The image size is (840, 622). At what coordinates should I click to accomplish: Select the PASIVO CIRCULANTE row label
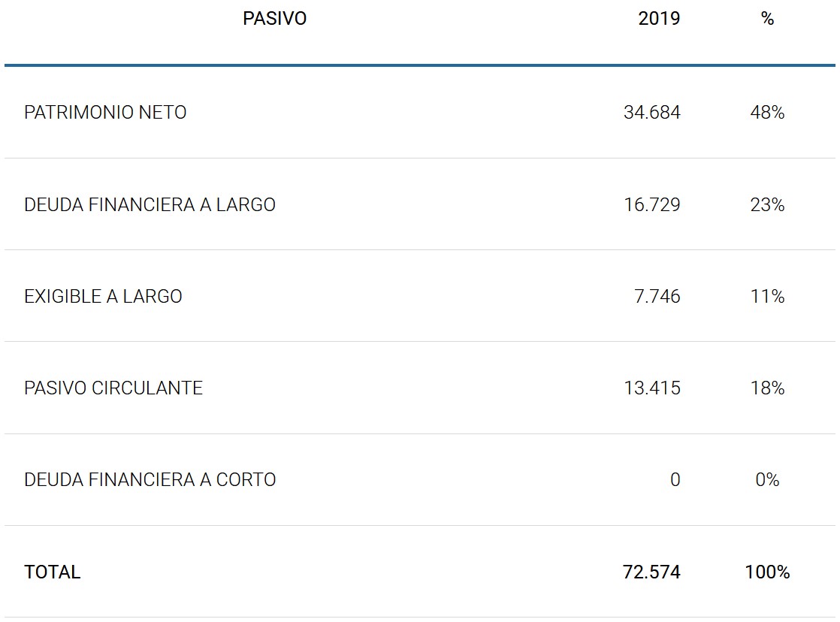pyautogui.click(x=113, y=388)
